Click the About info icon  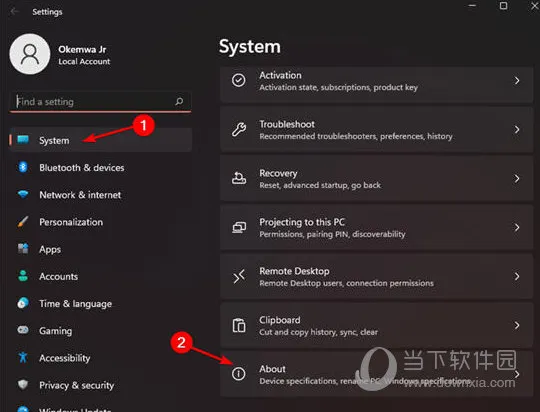(x=239, y=374)
